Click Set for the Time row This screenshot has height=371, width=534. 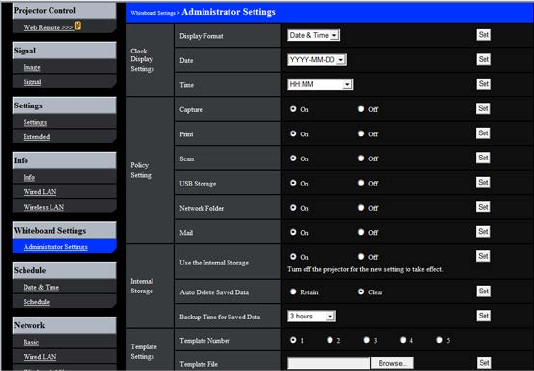484,84
